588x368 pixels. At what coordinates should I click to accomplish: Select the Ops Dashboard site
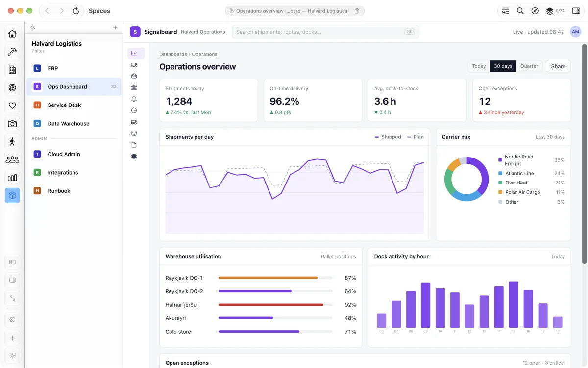point(74,87)
